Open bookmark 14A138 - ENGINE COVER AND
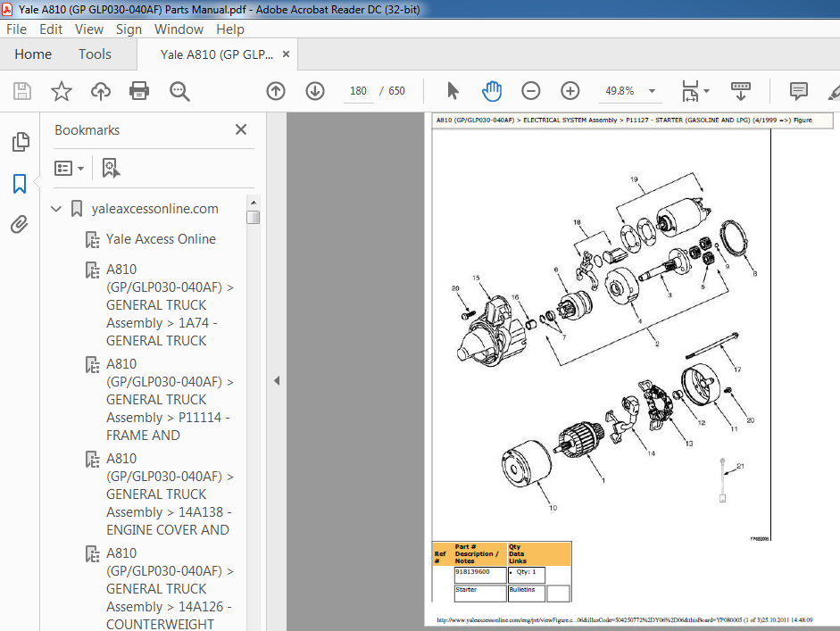Image resolution: width=840 pixels, height=631 pixels. [x=170, y=494]
